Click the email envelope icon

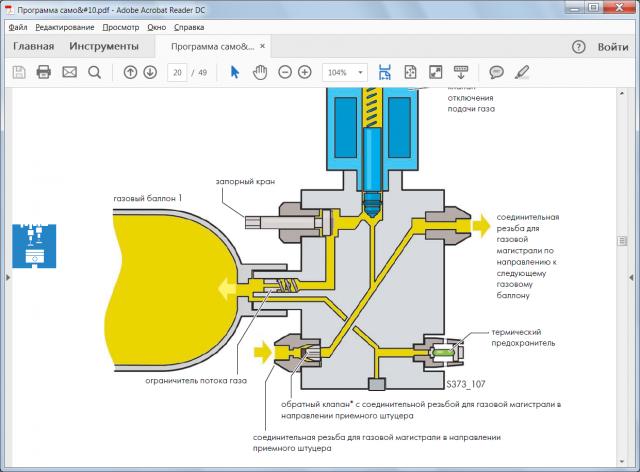click(69, 72)
